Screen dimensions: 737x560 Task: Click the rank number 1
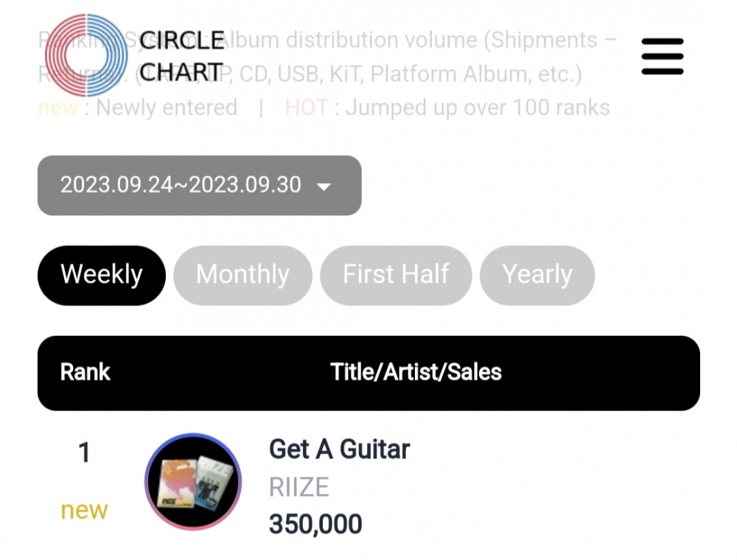coord(84,452)
